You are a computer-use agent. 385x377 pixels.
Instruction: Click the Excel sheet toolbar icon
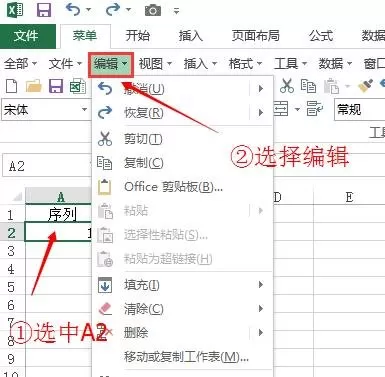(78, 86)
